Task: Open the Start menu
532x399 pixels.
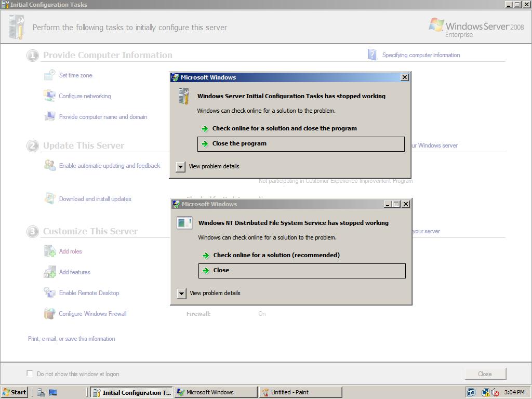Action: pyautogui.click(x=15, y=392)
